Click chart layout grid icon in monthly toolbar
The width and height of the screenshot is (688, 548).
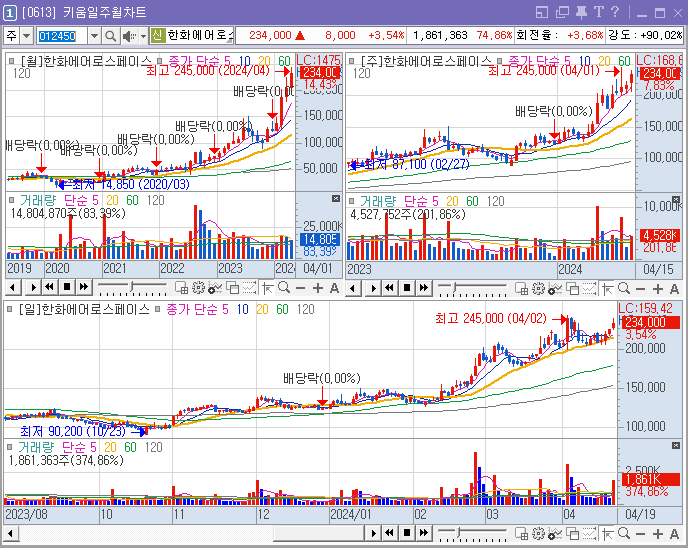(x=181, y=288)
